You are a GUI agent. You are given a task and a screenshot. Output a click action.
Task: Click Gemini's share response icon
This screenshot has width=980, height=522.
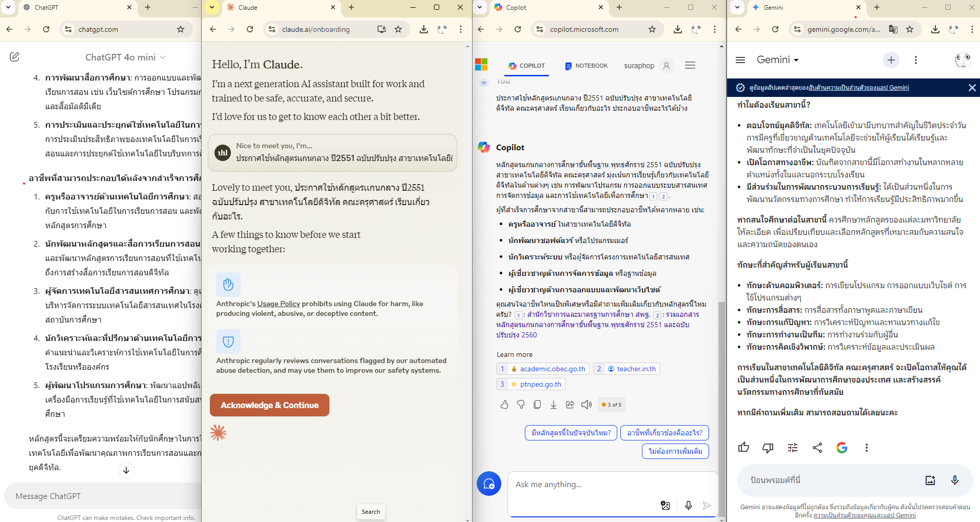click(x=817, y=448)
